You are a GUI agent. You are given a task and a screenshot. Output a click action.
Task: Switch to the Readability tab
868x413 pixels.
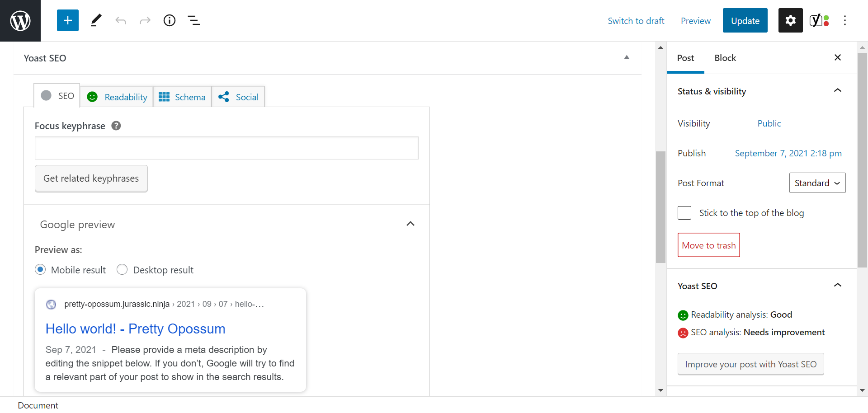point(117,97)
